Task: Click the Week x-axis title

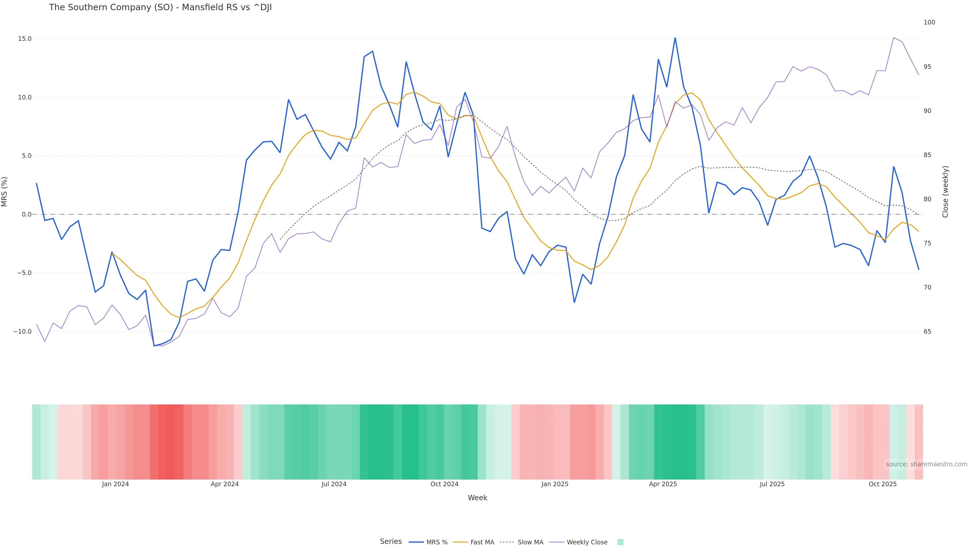Action: coord(477,498)
